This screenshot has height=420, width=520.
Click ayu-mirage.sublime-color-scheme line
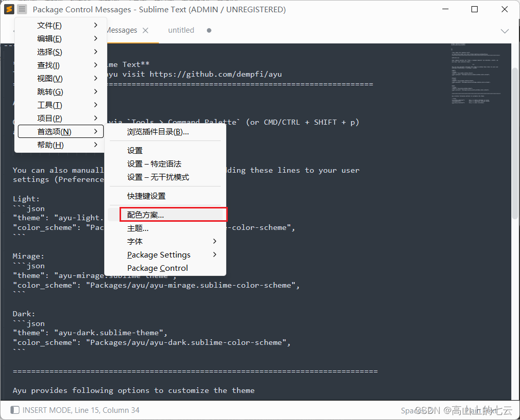click(156, 285)
